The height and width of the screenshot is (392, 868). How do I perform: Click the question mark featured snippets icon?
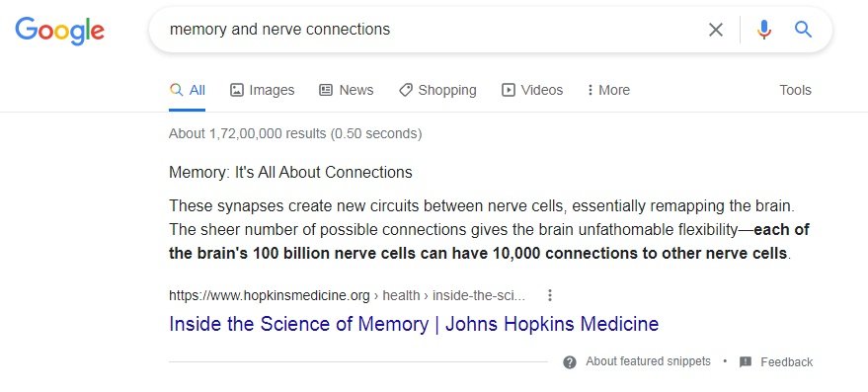pos(570,362)
